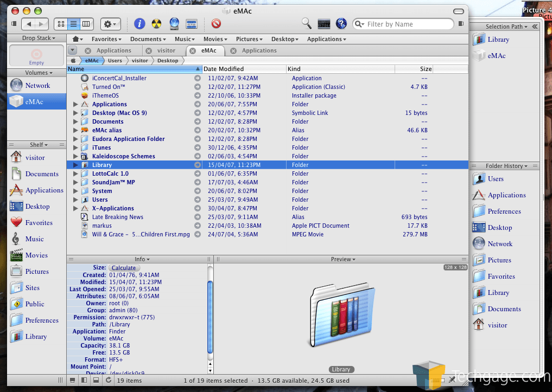The image size is (552, 392).
Task: Expand the System folder row
Action: pyautogui.click(x=75, y=191)
